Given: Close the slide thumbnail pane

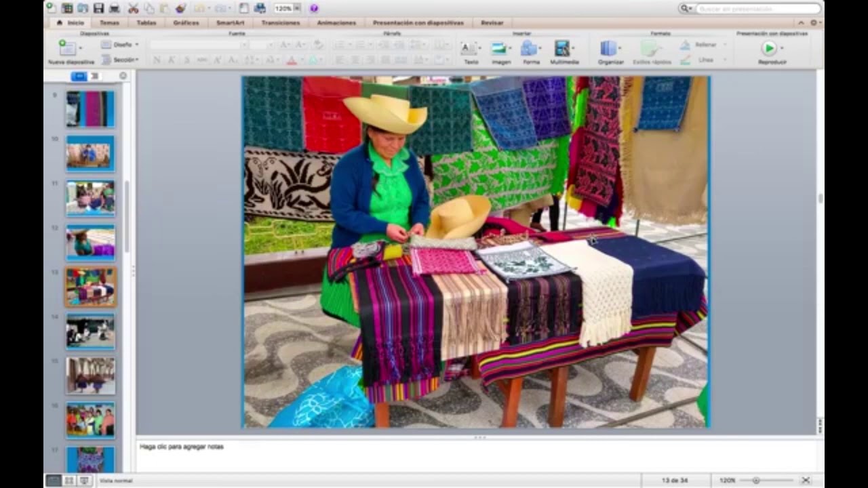Looking at the screenshot, I should pyautogui.click(x=123, y=76).
